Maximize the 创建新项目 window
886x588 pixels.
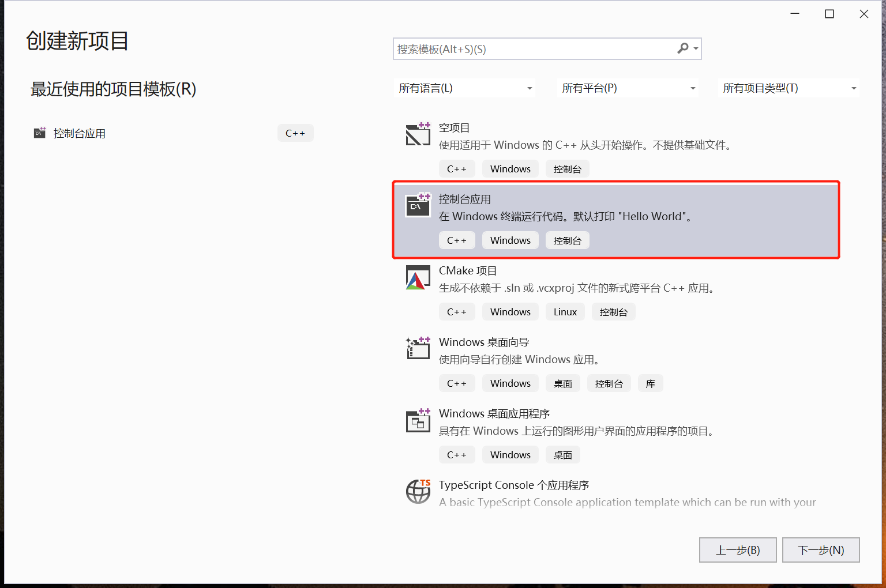click(829, 14)
